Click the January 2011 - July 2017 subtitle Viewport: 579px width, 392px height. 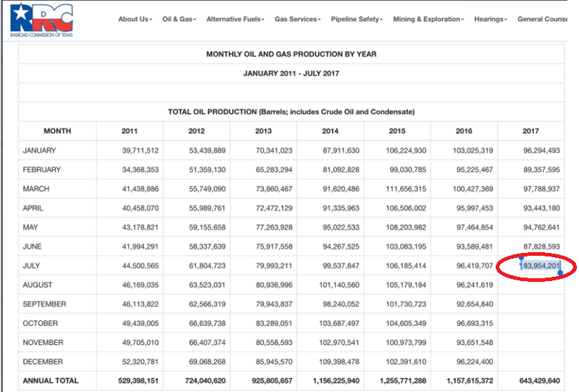(291, 73)
